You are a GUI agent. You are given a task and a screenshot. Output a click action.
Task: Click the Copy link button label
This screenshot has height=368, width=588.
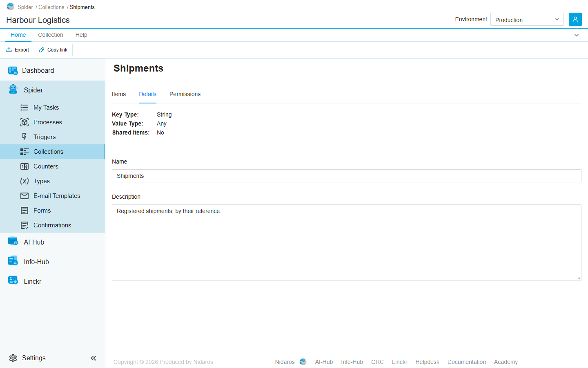click(57, 50)
